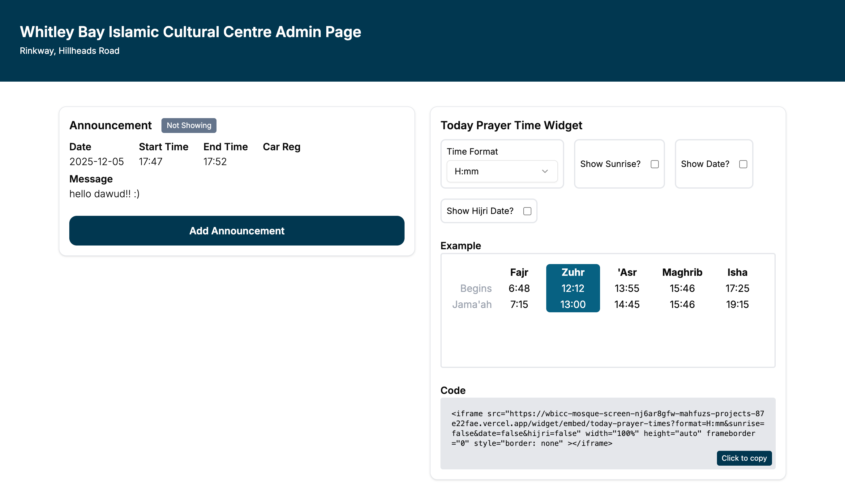Click the announcement message hello dawud
845x504 pixels.
(x=105, y=194)
